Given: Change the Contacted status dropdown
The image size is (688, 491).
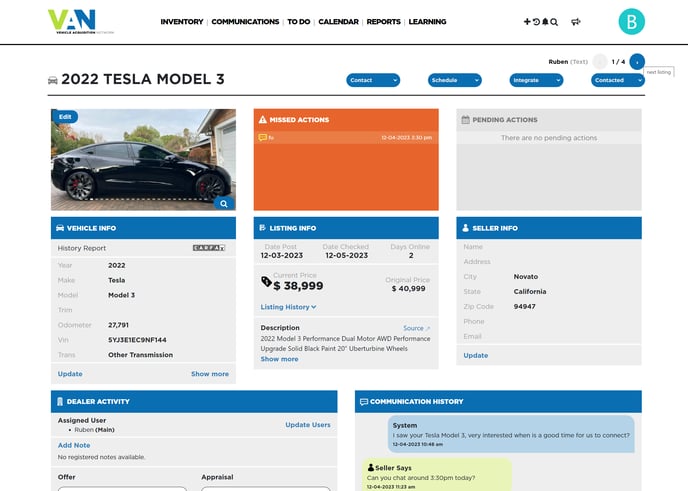Looking at the screenshot, I should click(x=617, y=80).
